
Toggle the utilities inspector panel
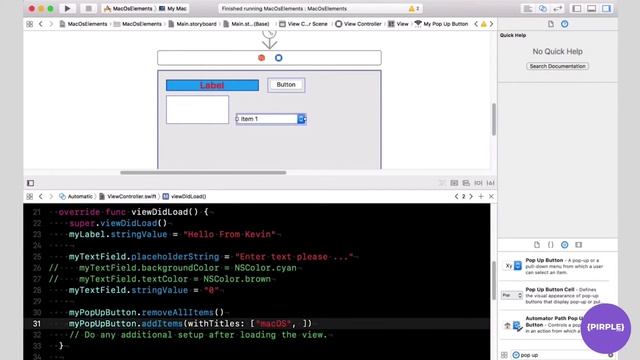coord(607,9)
